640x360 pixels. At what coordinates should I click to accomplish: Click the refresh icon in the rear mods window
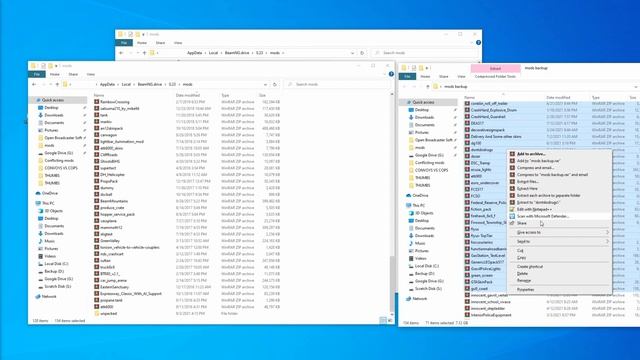[362, 53]
